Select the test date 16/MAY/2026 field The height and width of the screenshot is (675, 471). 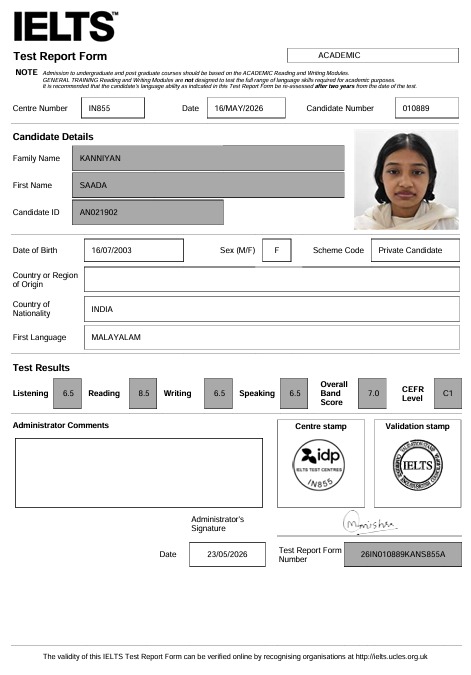246,108
